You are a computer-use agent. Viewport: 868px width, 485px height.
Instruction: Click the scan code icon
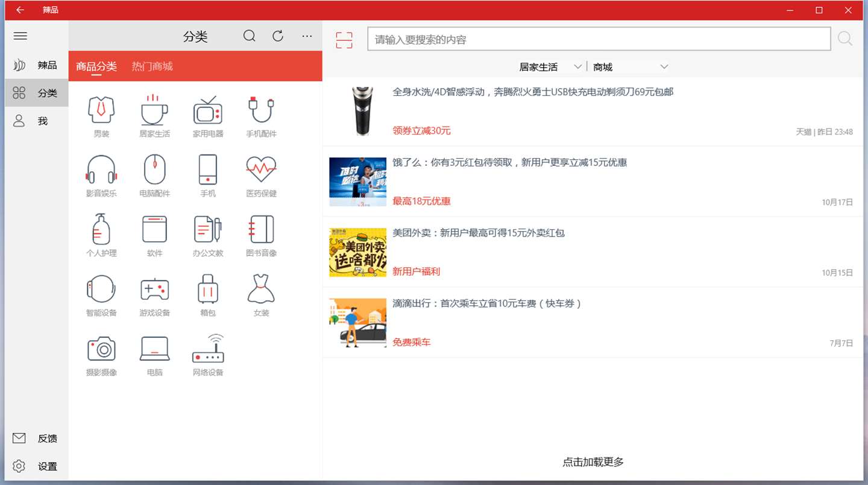click(x=344, y=40)
